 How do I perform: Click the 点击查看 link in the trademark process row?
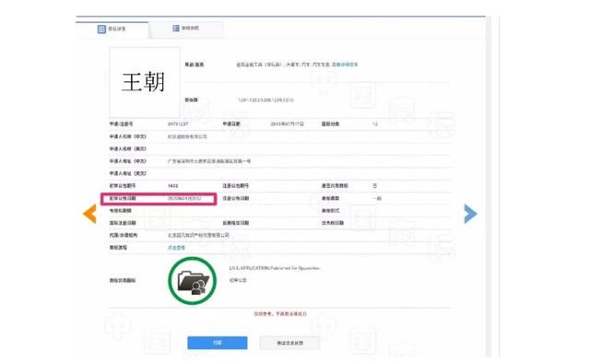point(176,248)
